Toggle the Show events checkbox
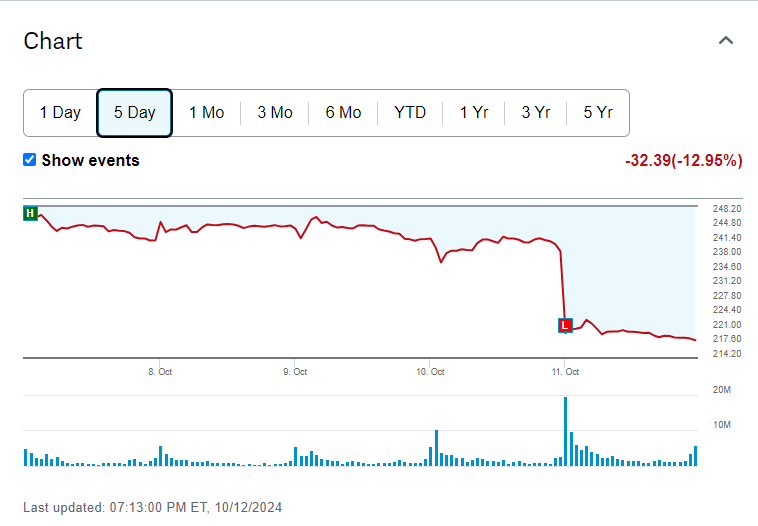 pyautogui.click(x=30, y=160)
